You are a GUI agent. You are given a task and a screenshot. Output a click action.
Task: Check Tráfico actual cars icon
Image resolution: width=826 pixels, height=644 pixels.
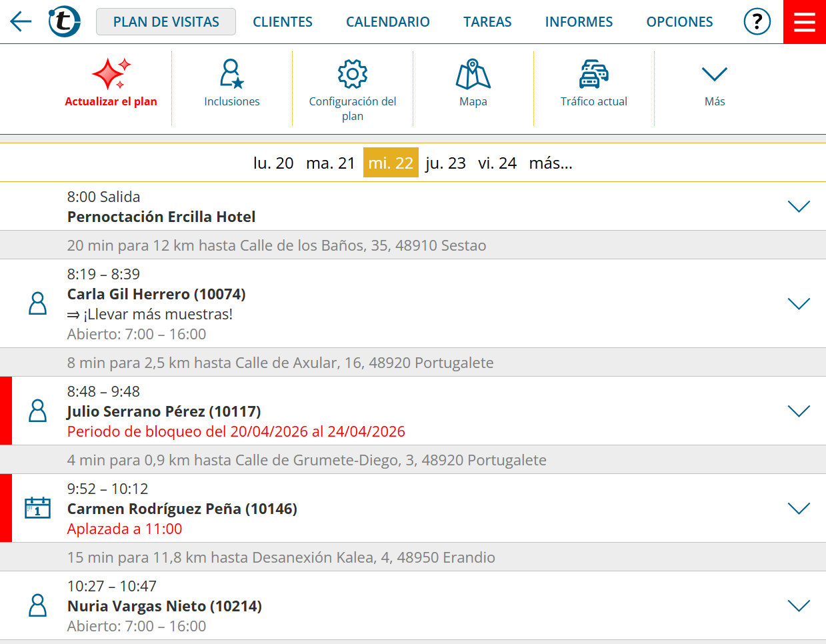[593, 74]
